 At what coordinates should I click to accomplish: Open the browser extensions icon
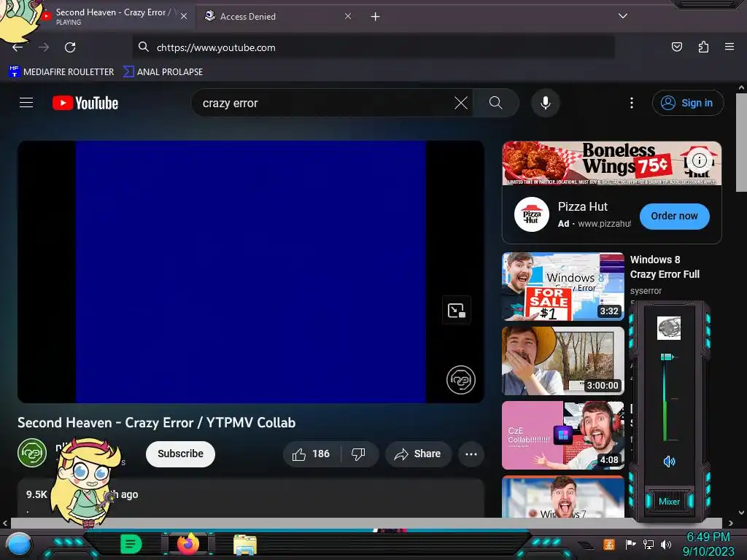point(703,47)
